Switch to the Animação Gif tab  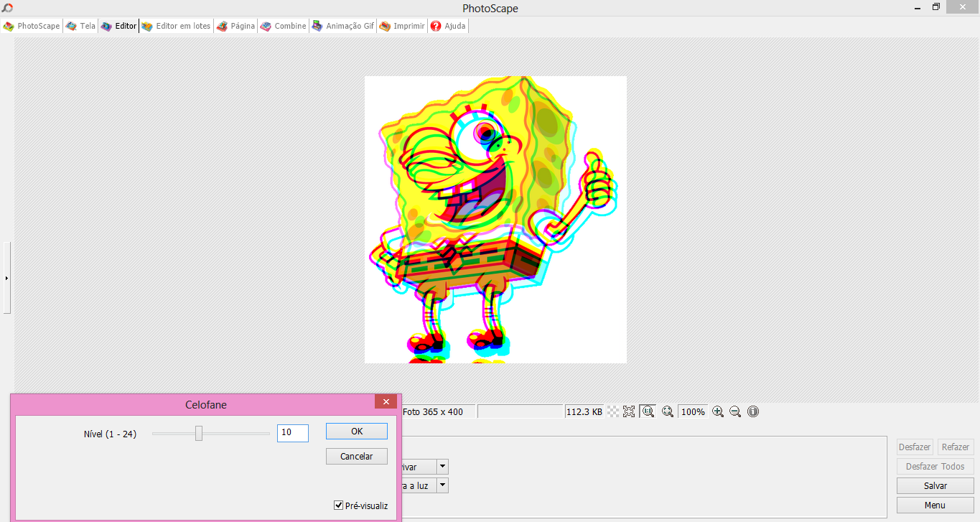342,26
